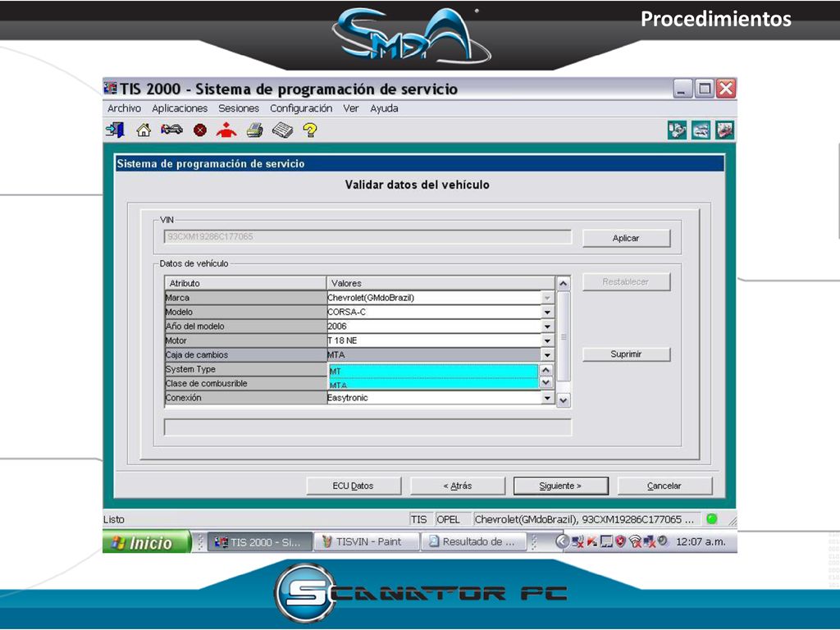
Task: Proceed with the Siguiente button
Action: 560,486
